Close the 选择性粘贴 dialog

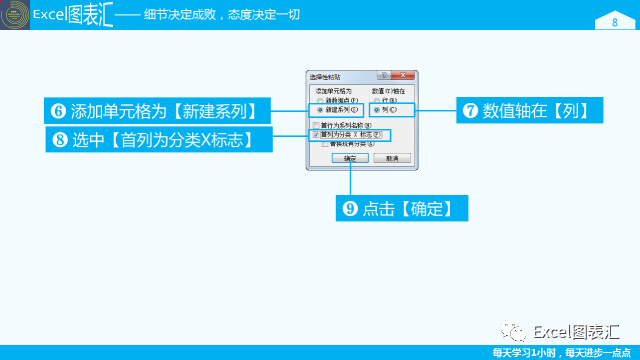click(403, 75)
